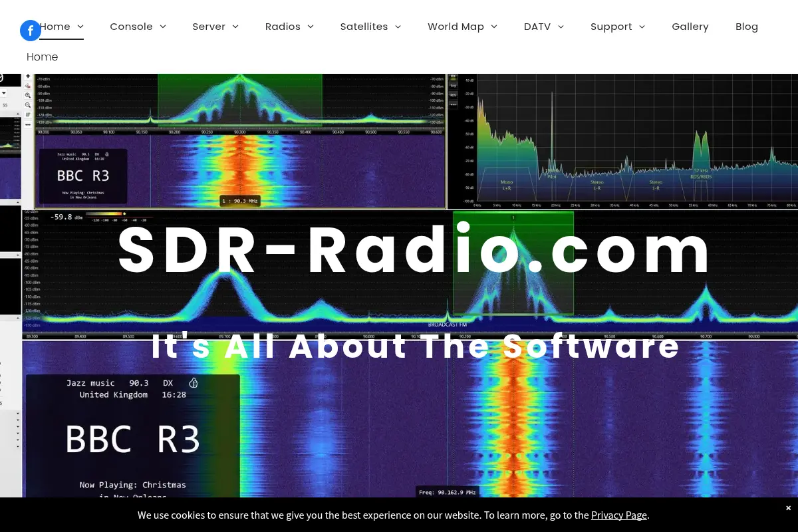Go to the Blog page
Screen dimensions: 798x532
point(747,27)
